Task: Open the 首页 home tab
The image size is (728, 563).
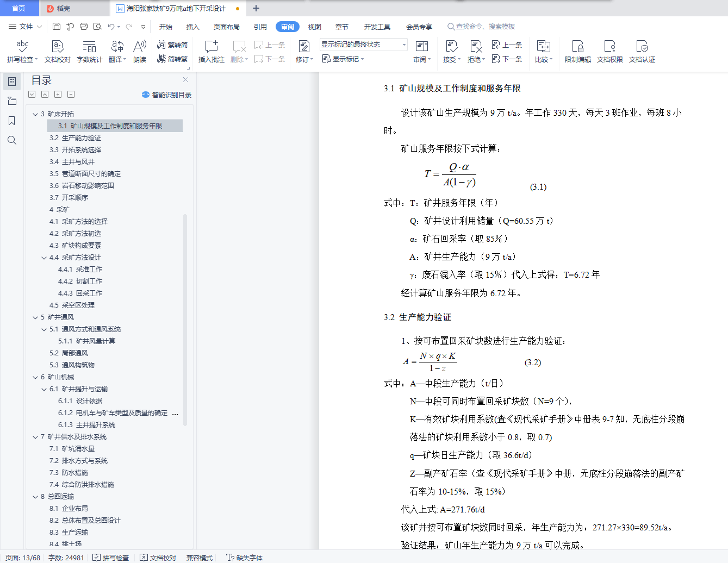Action: pos(18,8)
